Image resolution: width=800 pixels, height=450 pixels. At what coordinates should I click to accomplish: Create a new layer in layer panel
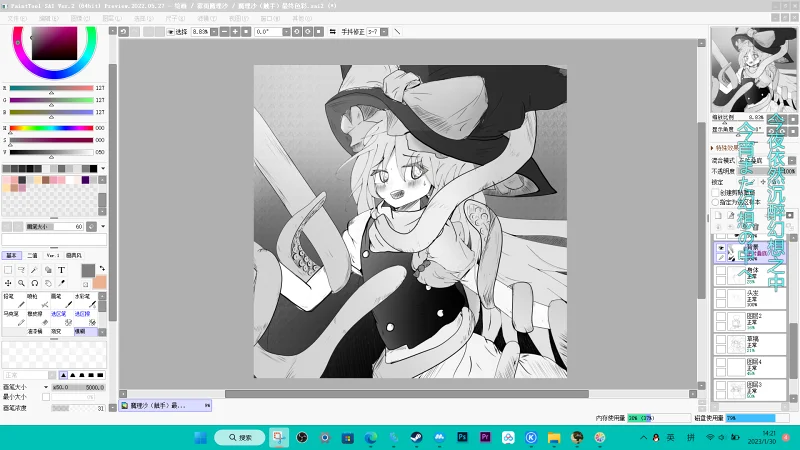coord(718,215)
